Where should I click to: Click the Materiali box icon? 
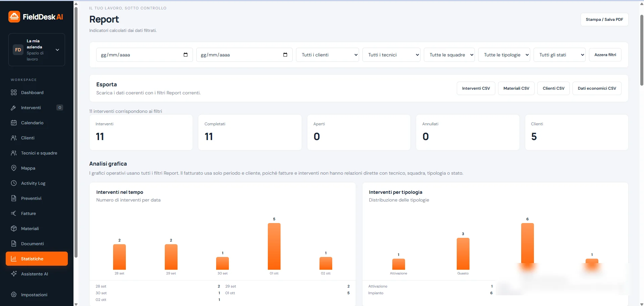(14, 228)
